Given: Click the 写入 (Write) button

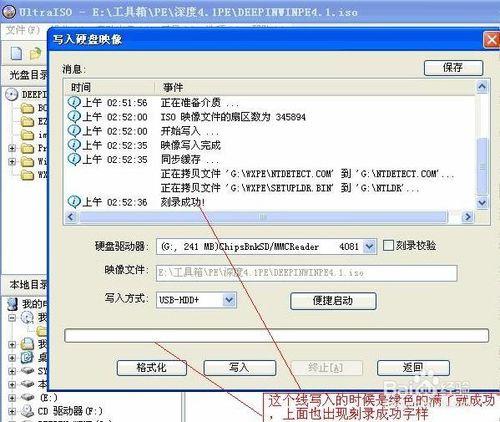Looking at the screenshot, I should (239, 368).
